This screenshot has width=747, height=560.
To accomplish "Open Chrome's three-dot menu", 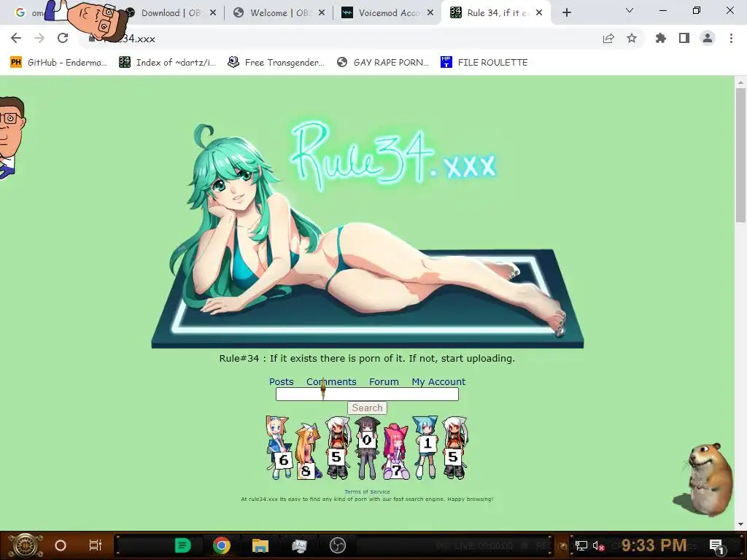I will (x=731, y=38).
